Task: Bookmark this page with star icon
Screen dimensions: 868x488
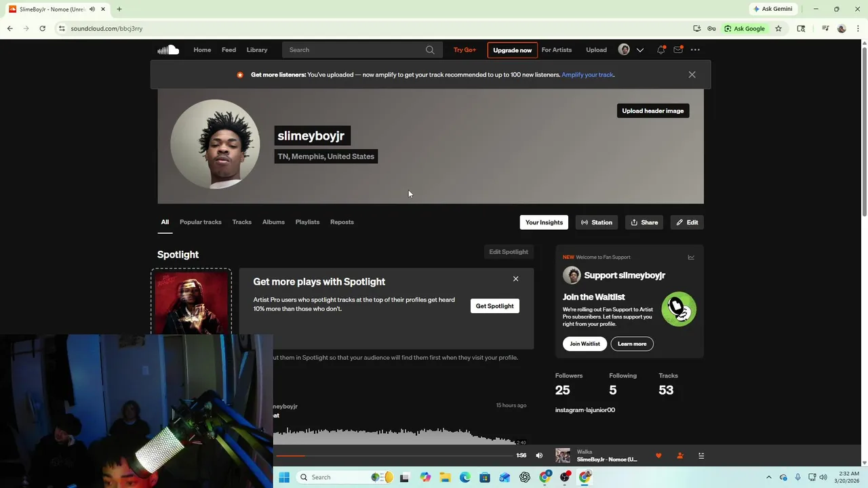Action: [778, 28]
